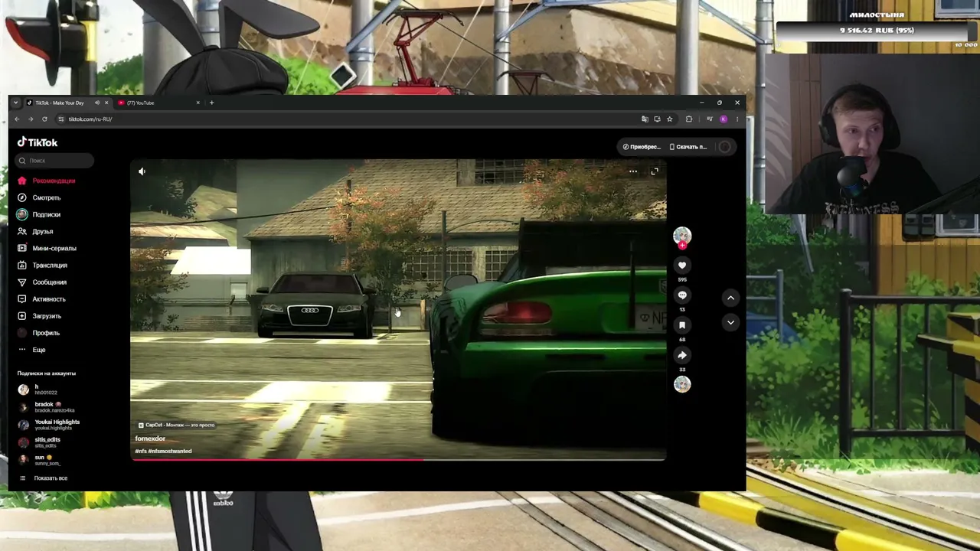Open the #nfs hashtag

pos(140,451)
